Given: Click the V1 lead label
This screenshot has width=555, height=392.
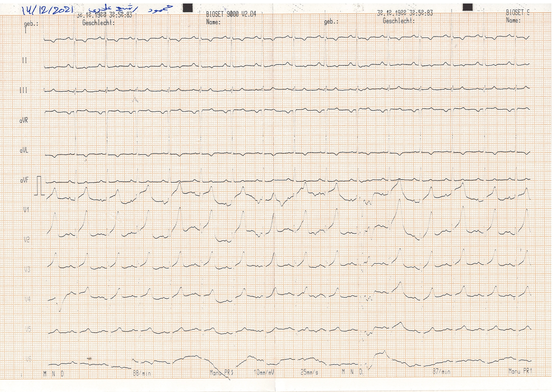Looking at the screenshot, I should [x=26, y=210].
